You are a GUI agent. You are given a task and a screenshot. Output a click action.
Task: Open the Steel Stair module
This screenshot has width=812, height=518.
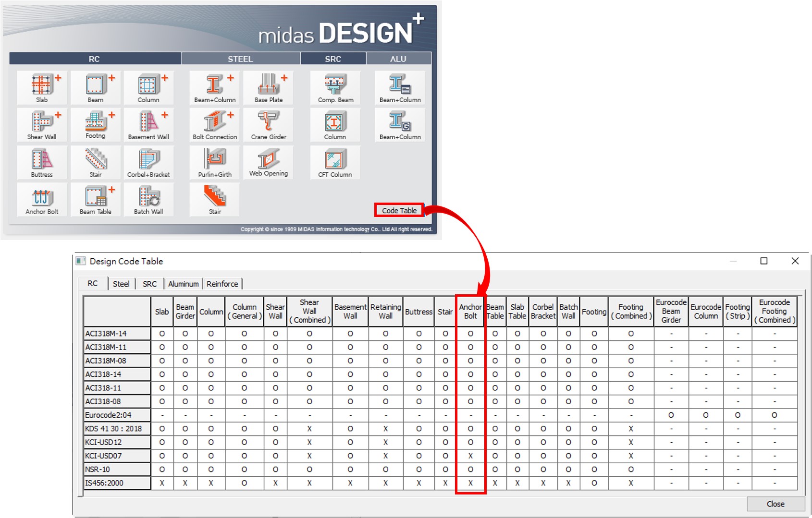coord(215,199)
